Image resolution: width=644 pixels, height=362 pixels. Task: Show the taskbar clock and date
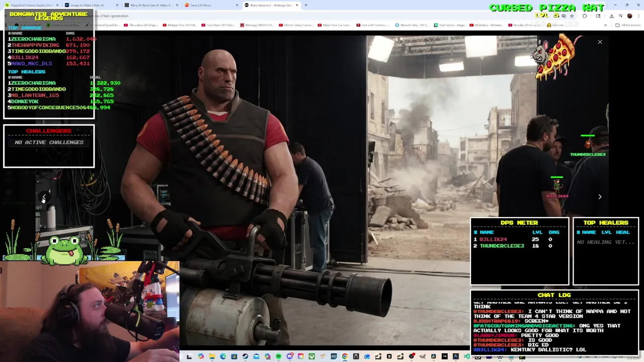(632, 358)
